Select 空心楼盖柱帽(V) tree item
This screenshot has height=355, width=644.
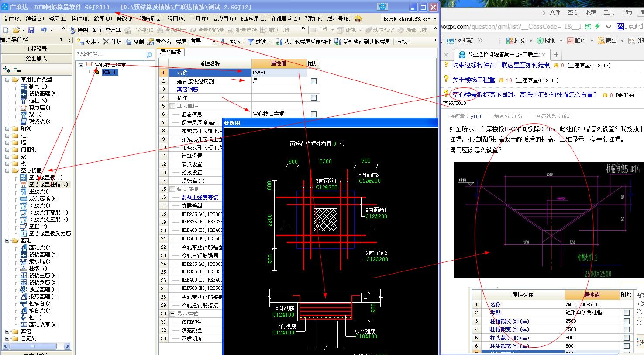45,184
